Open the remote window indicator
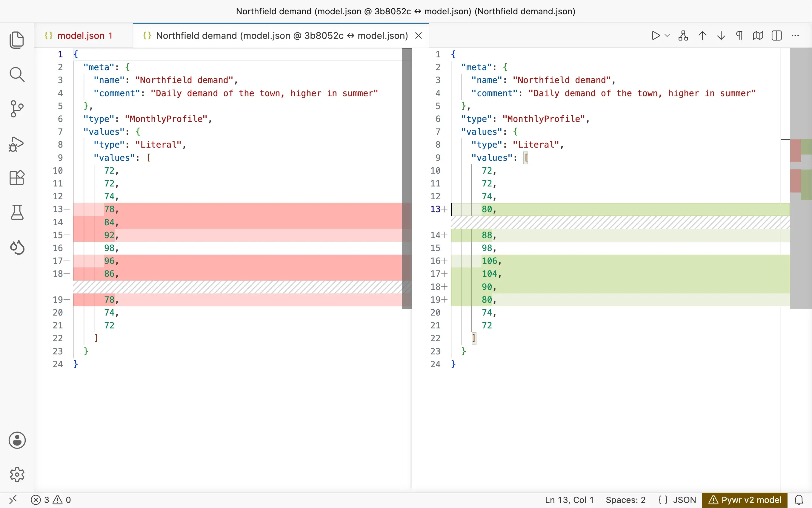The image size is (812, 508). 13,500
